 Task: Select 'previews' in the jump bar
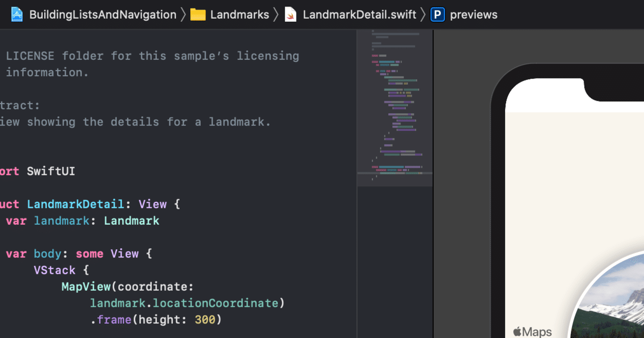point(473,14)
